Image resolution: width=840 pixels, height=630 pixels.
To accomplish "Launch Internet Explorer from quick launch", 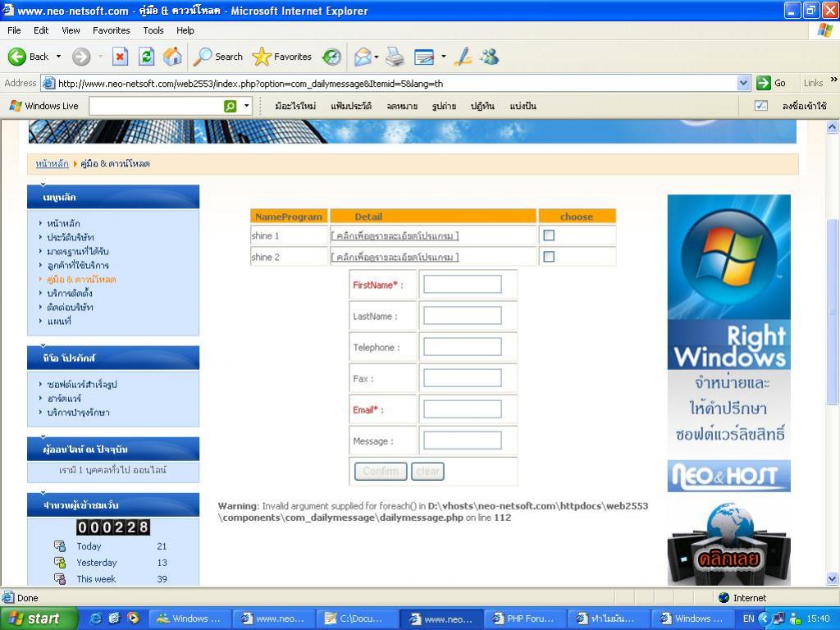I will coord(96,619).
